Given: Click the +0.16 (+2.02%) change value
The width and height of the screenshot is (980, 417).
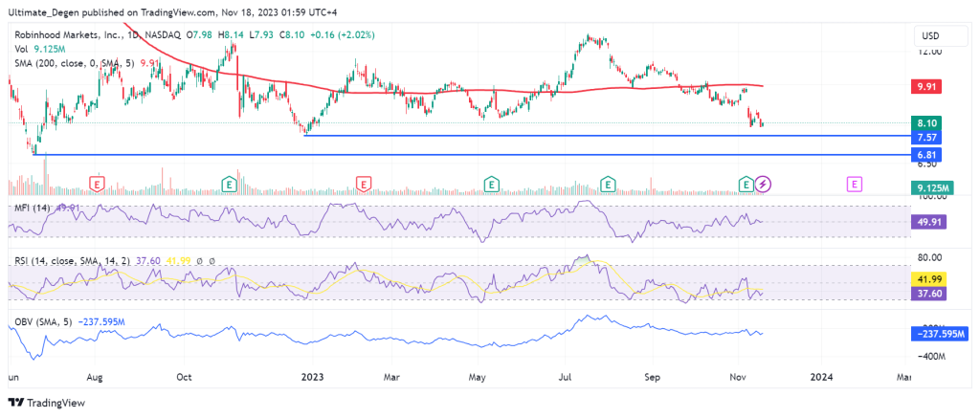Looking at the screenshot, I should 344,35.
